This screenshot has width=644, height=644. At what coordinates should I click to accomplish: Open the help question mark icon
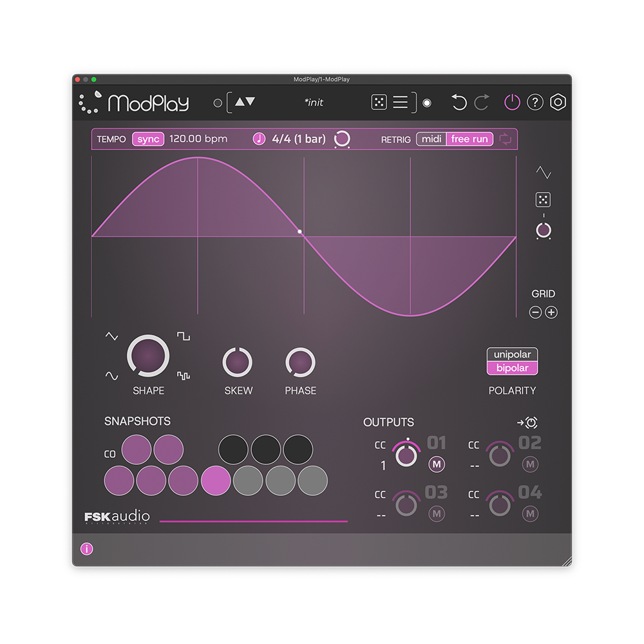pyautogui.click(x=535, y=102)
